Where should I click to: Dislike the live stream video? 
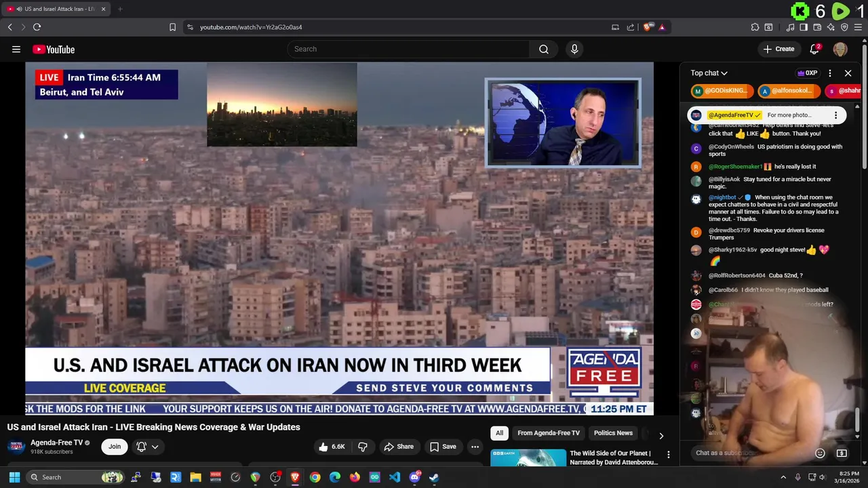tap(363, 447)
